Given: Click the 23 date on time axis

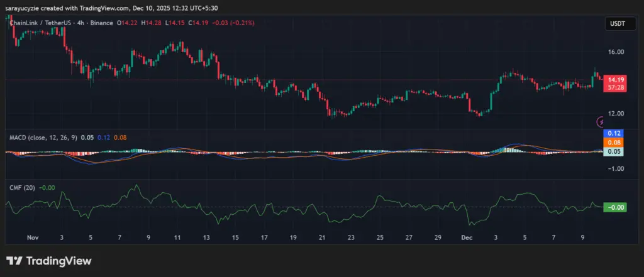Looking at the screenshot, I should pos(351,237).
